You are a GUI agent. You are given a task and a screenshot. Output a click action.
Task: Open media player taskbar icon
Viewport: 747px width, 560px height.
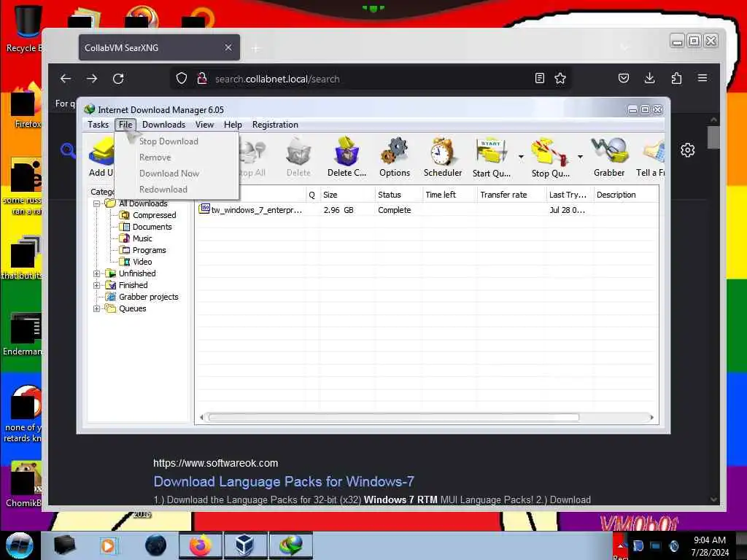(108, 545)
